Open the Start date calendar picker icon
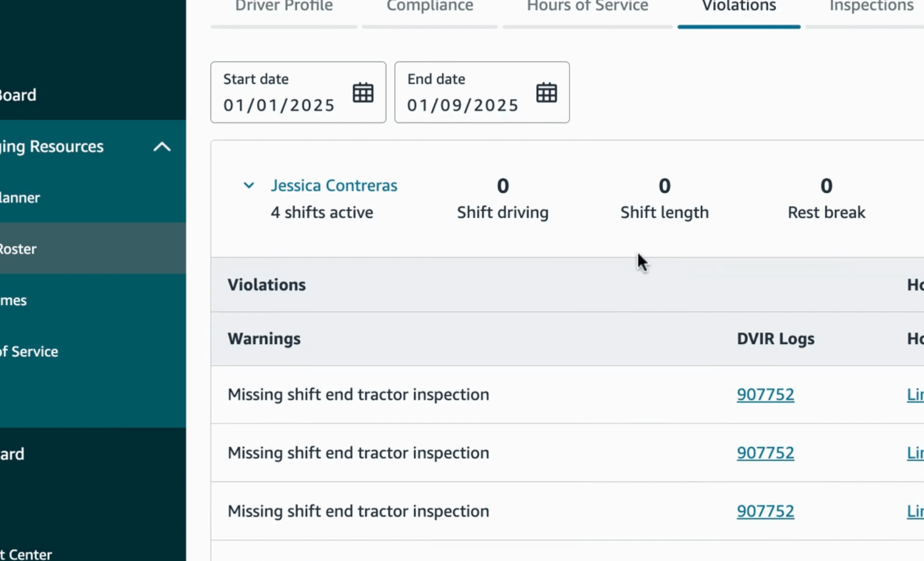 [363, 93]
